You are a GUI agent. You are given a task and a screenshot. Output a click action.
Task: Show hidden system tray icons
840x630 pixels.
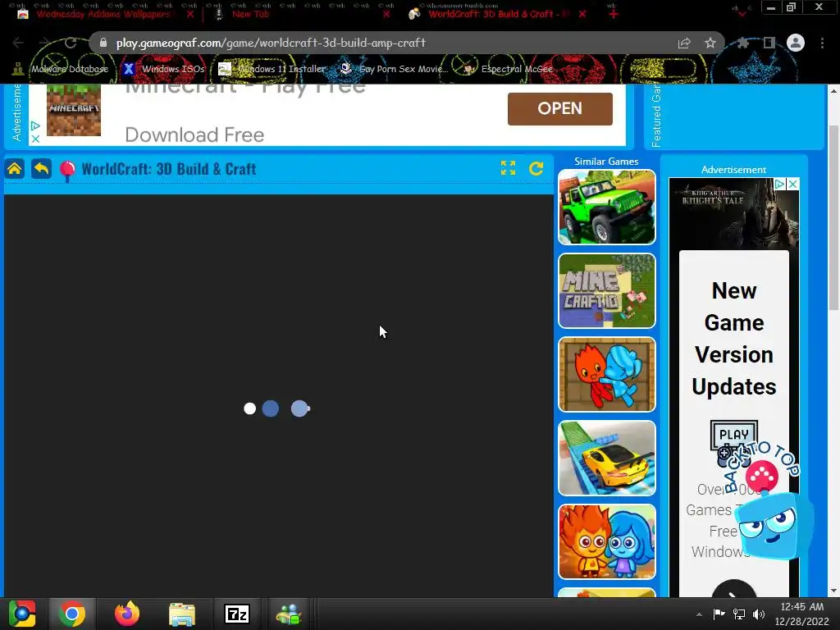pos(699,614)
